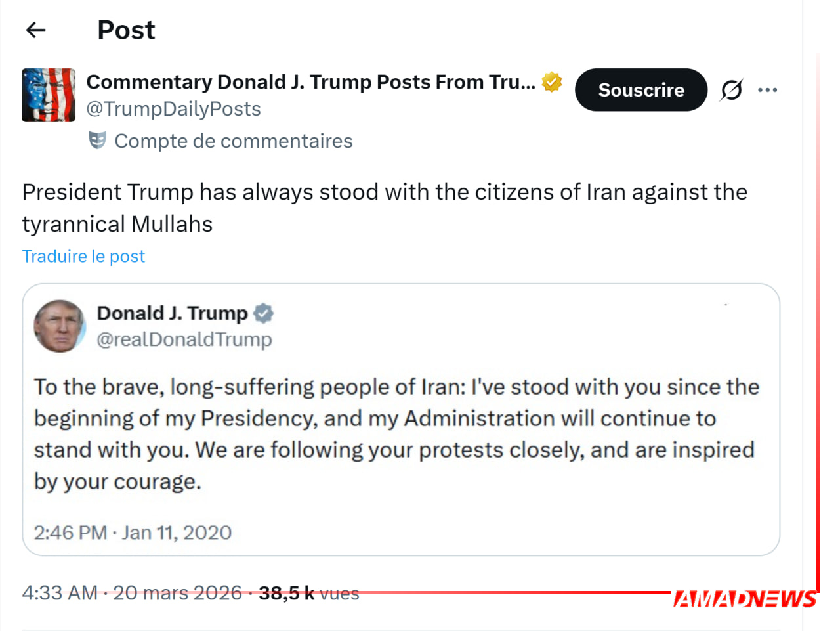Open the TrumpDailyPosts profile avatar
Viewport: 840px width, 631px height.
point(49,95)
